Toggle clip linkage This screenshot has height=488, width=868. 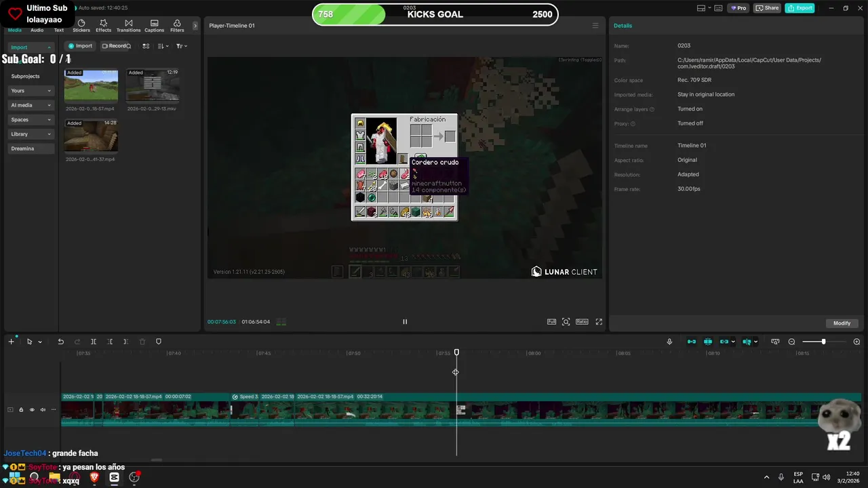click(724, 342)
